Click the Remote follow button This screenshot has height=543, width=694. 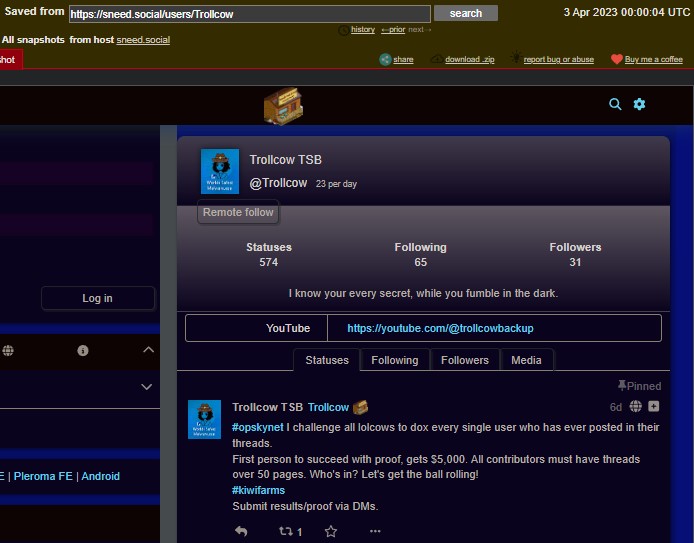tap(238, 212)
